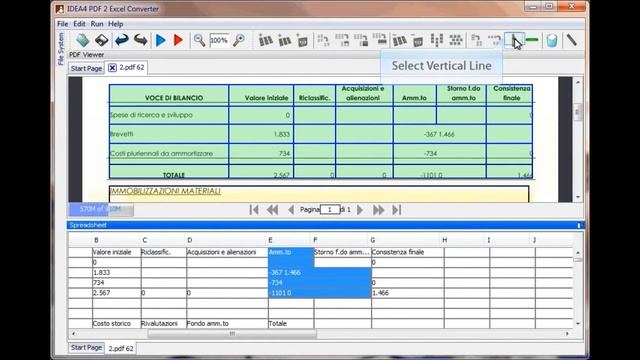This screenshot has width=640, height=360.
Task: Click the green tag open-file icon
Action: 82,40
